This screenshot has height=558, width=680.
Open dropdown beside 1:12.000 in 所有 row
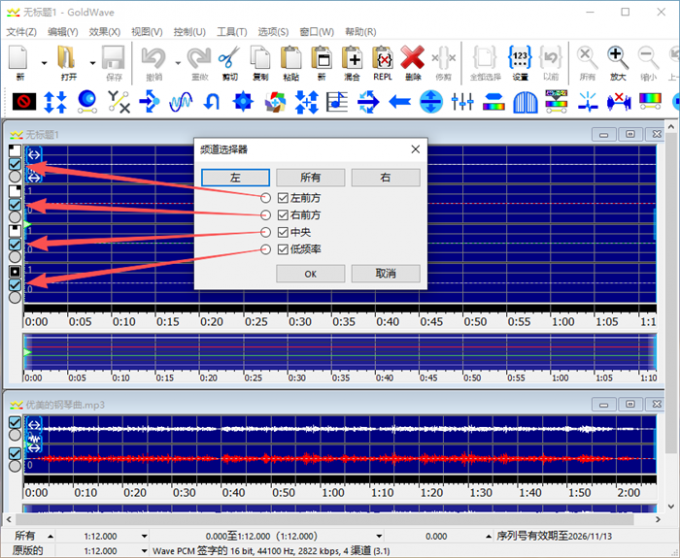tap(144, 536)
